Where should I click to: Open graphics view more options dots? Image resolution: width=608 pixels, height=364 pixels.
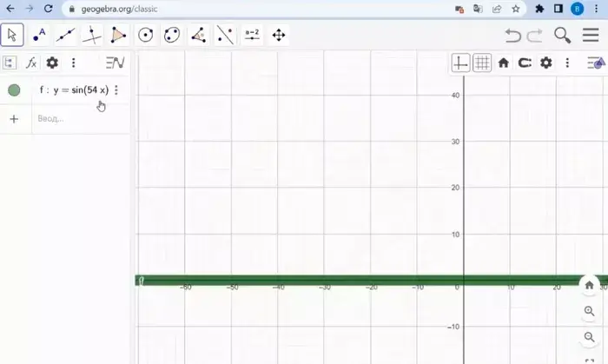[x=567, y=63]
